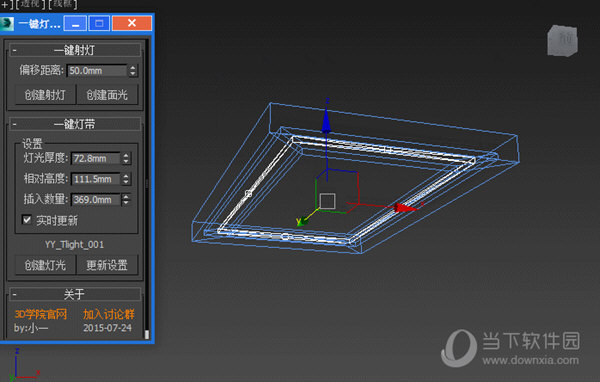
Task: Toggle the 实时更新 checkbox
Action: [x=27, y=220]
